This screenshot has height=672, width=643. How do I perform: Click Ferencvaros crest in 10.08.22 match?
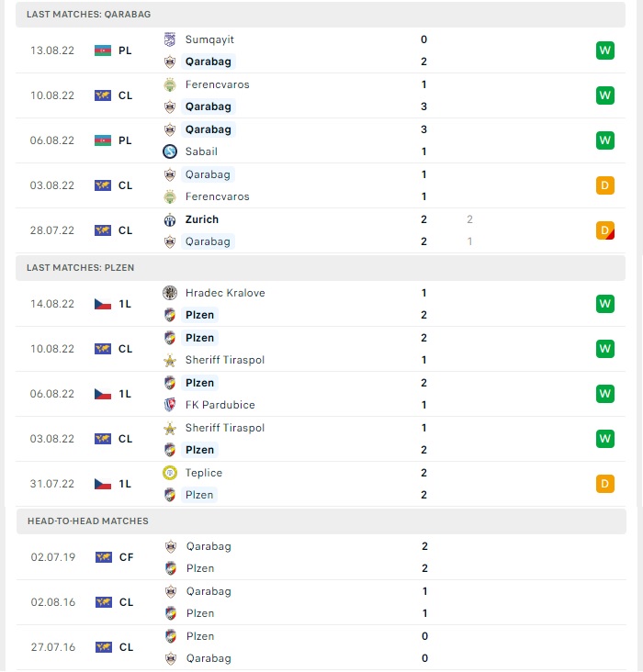(170, 84)
